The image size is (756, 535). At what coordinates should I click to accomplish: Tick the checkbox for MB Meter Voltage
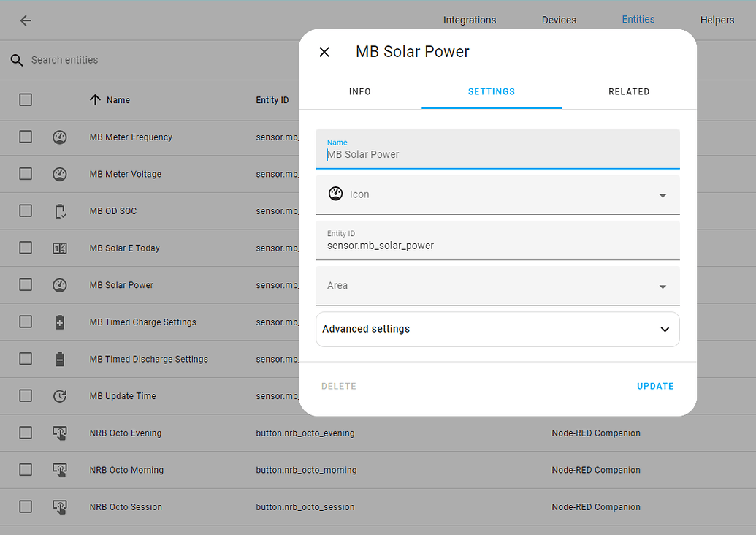26,174
